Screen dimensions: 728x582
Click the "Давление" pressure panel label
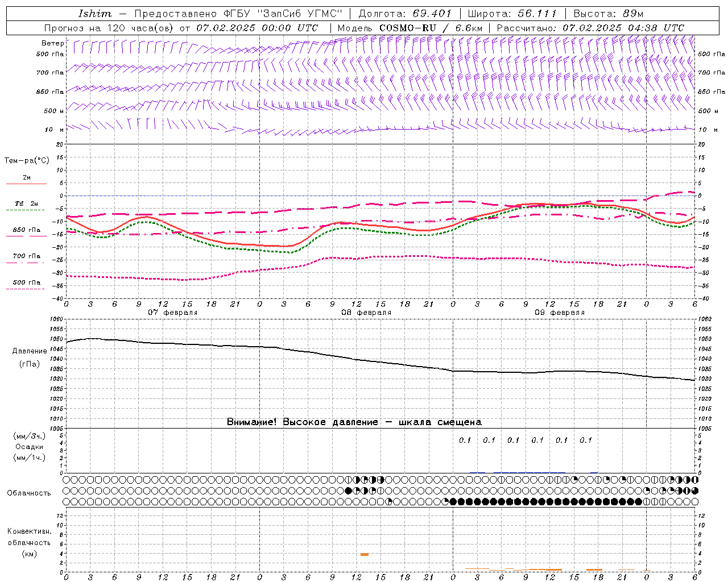(30, 351)
